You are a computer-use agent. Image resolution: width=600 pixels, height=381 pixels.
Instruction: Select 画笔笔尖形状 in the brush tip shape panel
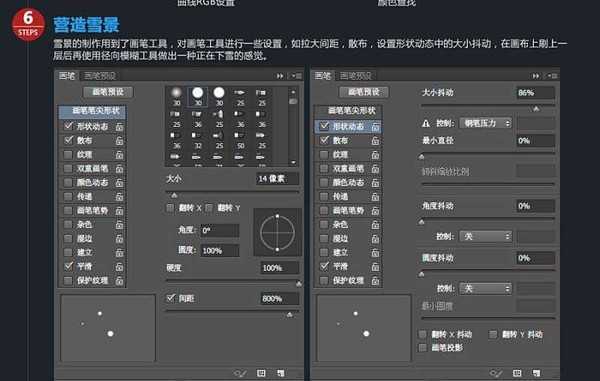[92, 111]
